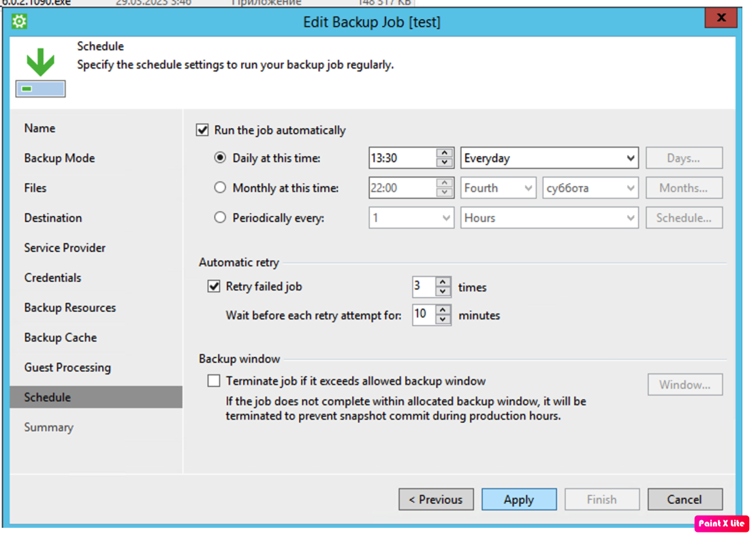Open the Fourth week dropdown
Screen dimensions: 756x538
click(499, 188)
